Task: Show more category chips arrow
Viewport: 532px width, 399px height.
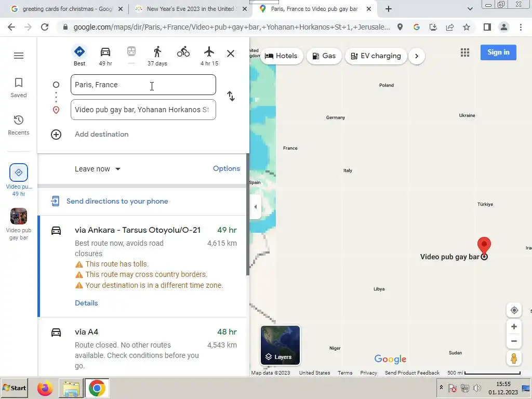Action: 417,56
